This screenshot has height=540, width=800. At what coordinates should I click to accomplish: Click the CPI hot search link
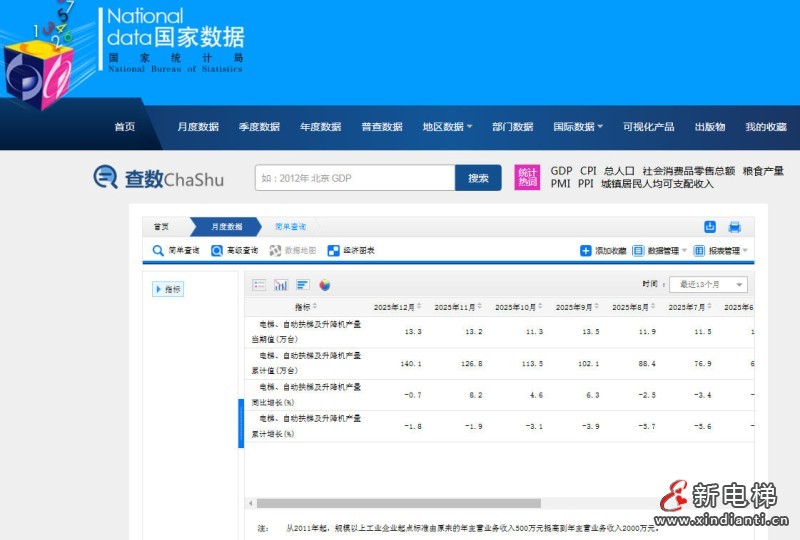pos(588,171)
